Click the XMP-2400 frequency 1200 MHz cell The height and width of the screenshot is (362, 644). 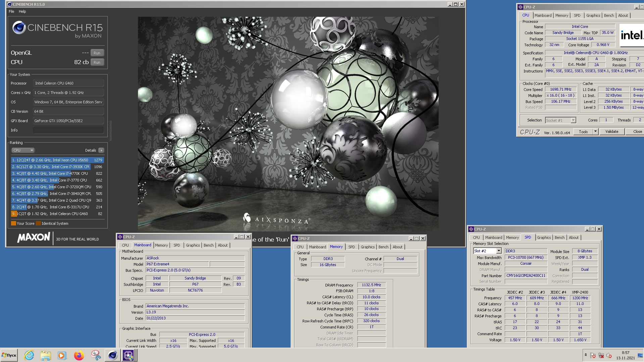pyautogui.click(x=580, y=298)
